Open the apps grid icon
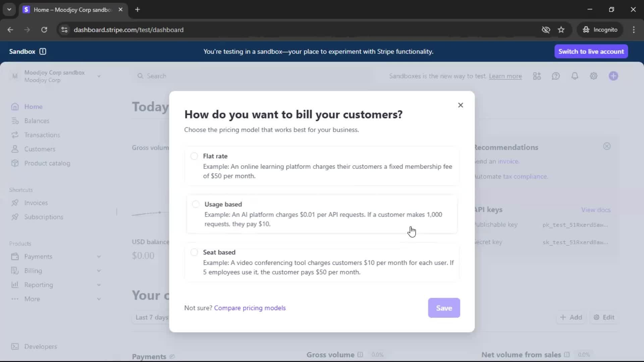The height and width of the screenshot is (362, 644). click(x=537, y=76)
